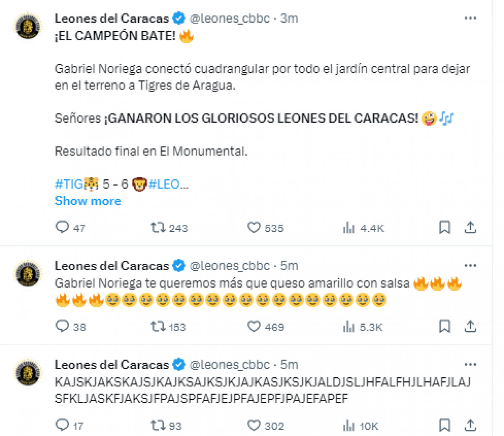
Task: Retweet the queso amarillo con salsa tweet
Action: 158,326
